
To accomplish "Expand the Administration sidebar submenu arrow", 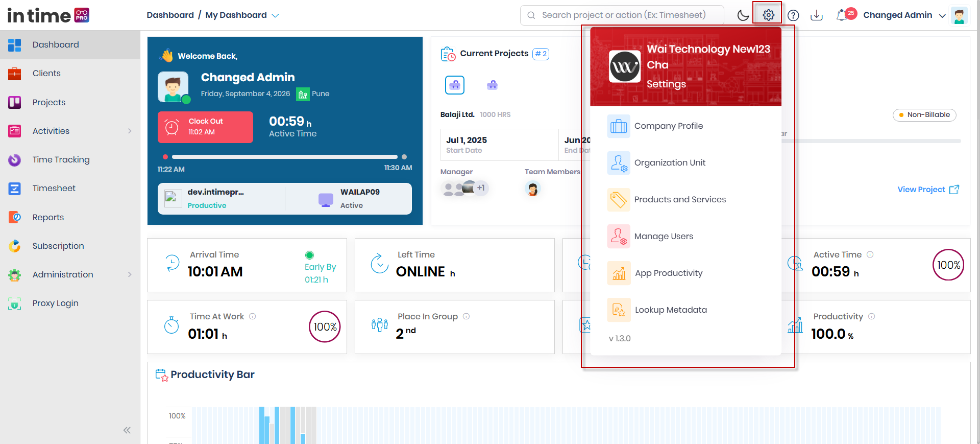I will (130, 274).
